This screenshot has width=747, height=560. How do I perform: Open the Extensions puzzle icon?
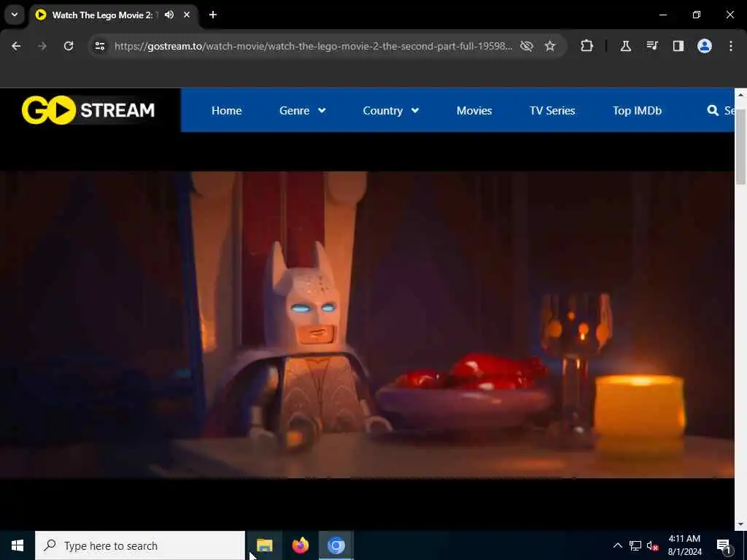pos(587,46)
